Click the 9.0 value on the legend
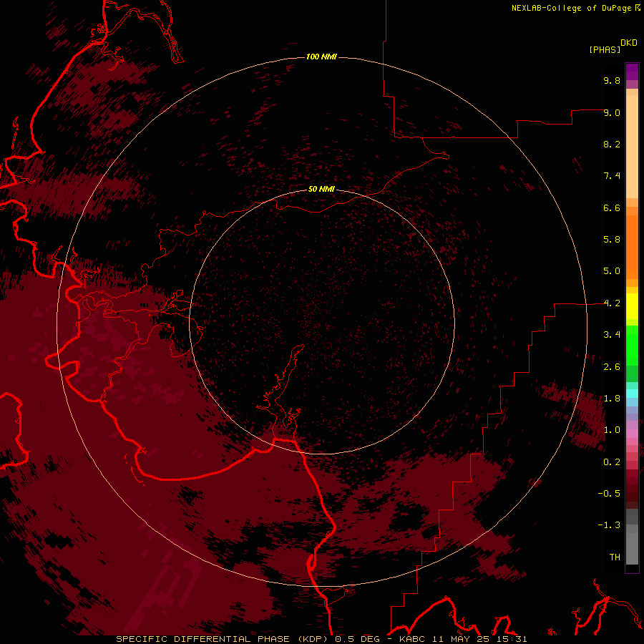The width and height of the screenshot is (644, 644). coord(612,112)
